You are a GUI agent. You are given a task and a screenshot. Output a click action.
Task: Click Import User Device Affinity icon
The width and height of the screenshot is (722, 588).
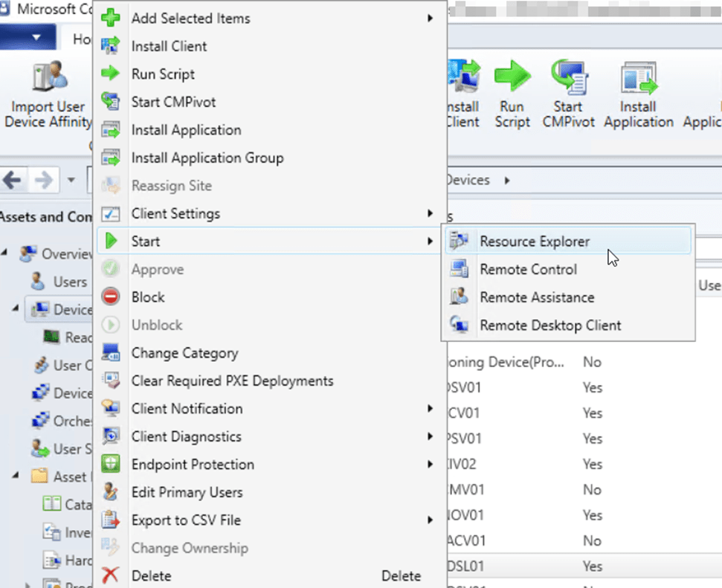point(49,78)
